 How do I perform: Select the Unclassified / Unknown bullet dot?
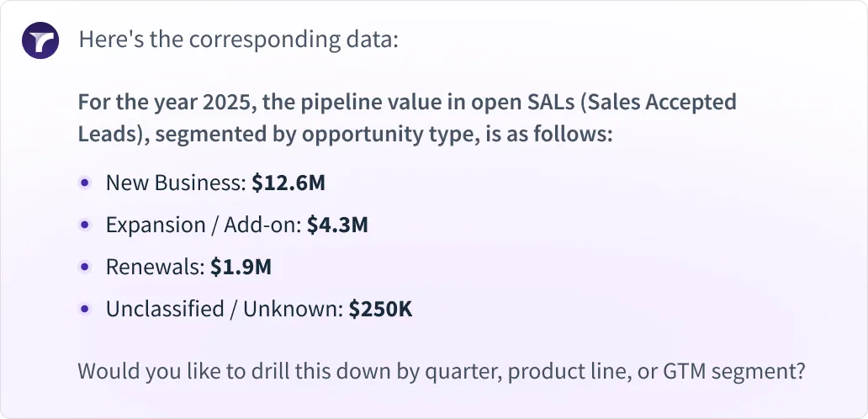(x=85, y=309)
